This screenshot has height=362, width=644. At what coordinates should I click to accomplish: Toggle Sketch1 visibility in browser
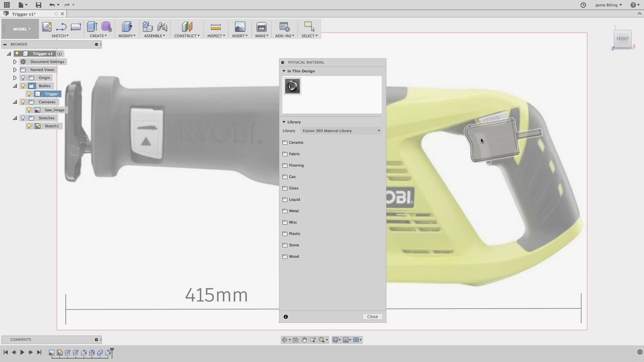pyautogui.click(x=29, y=126)
